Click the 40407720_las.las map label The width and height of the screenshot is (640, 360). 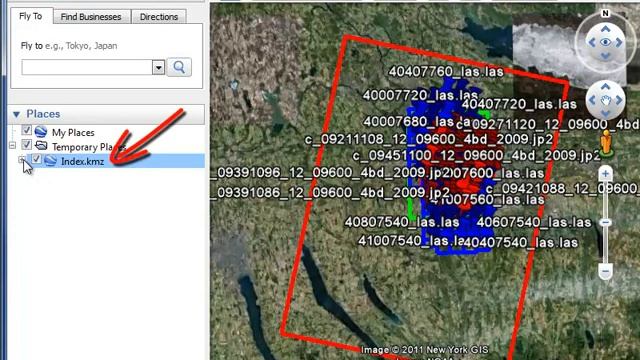tap(519, 104)
